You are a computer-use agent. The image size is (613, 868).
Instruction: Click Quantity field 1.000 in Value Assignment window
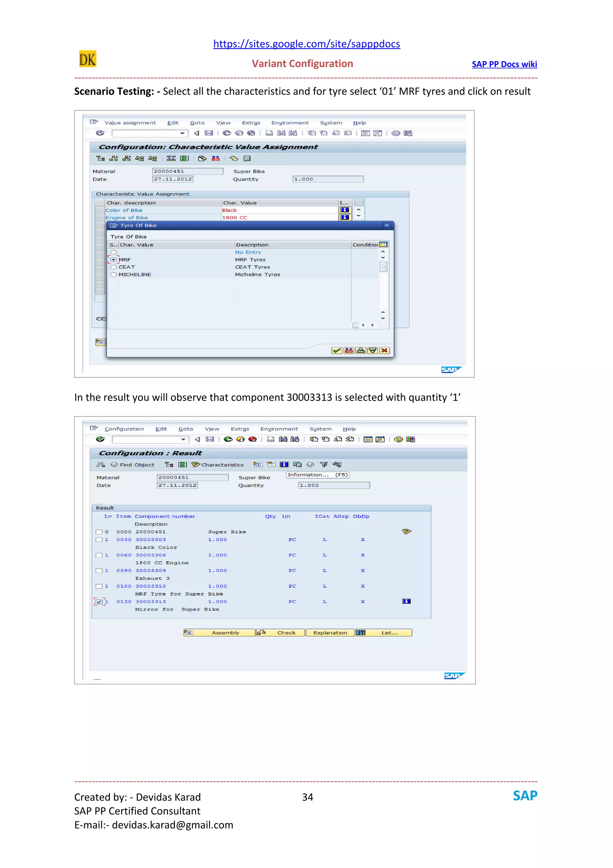click(x=328, y=179)
